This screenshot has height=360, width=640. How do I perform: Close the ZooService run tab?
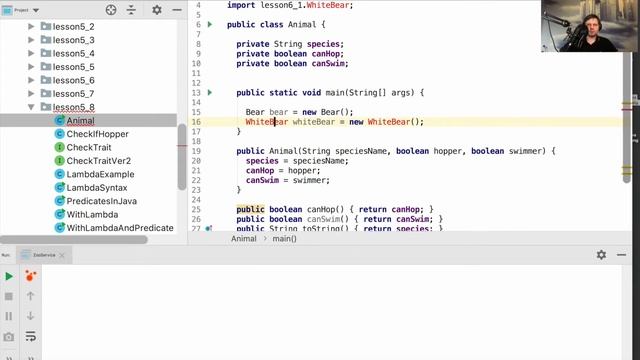[62, 255]
